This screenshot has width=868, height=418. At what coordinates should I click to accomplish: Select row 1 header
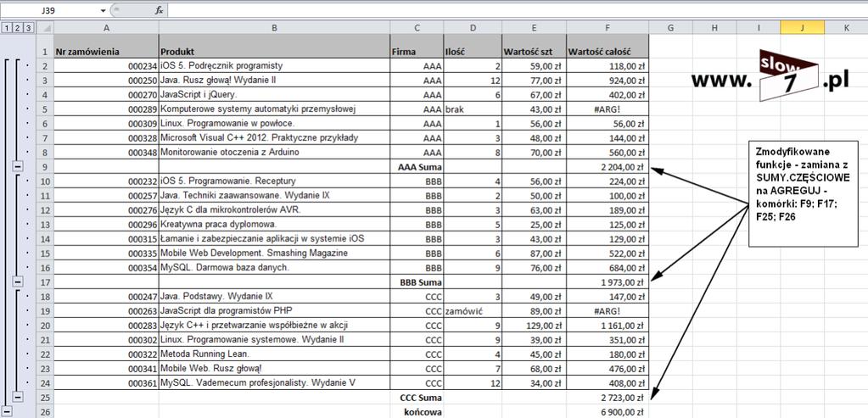45,47
